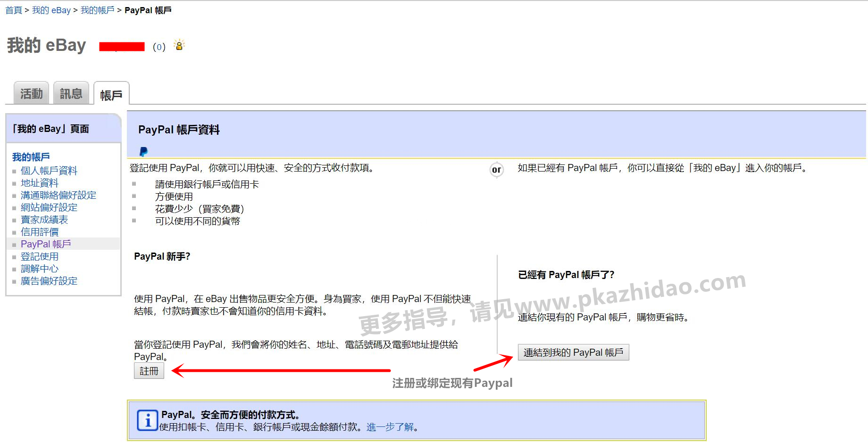The image size is (868, 442).
Task: Open the 活動 tab
Action: coord(31,93)
